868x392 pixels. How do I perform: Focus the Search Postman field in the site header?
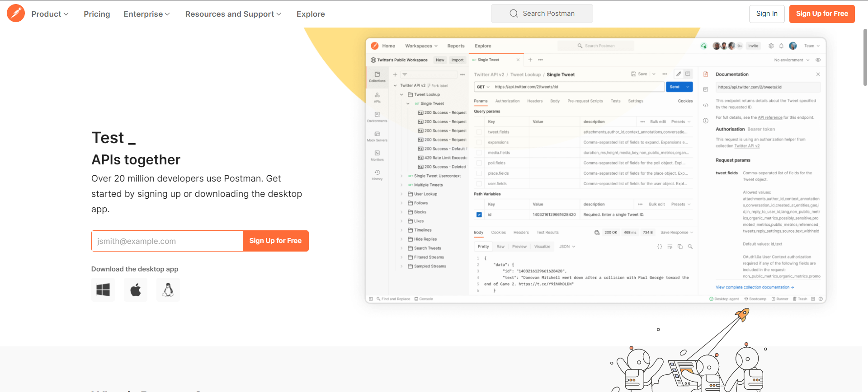point(542,14)
